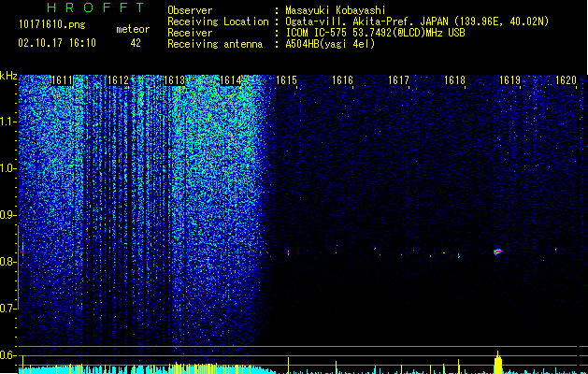Viewport: 588px width, 374px height.
Task: Click the ICOM IC-575 receiver text
Action: (x=375, y=33)
